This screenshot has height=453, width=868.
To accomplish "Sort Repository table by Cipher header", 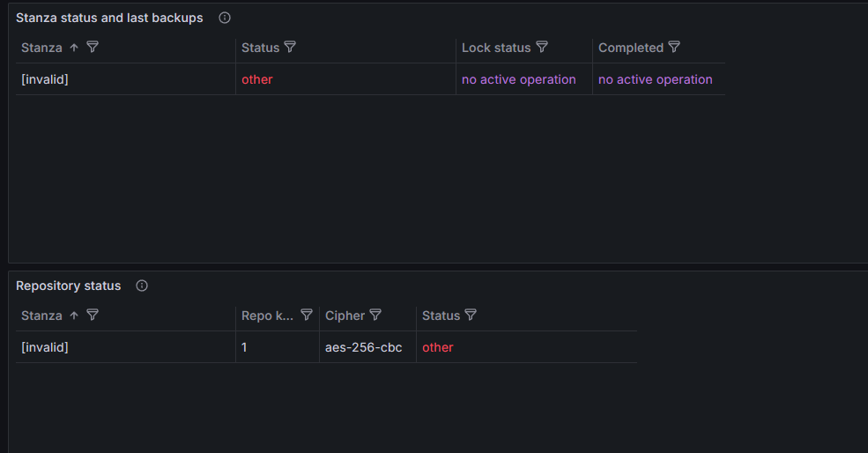I will pyautogui.click(x=344, y=316).
